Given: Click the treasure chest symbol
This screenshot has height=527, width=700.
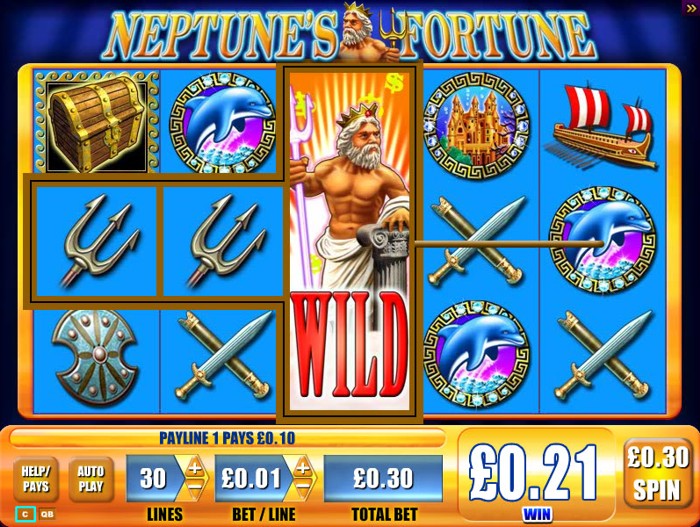Looking at the screenshot, I should point(97,123).
